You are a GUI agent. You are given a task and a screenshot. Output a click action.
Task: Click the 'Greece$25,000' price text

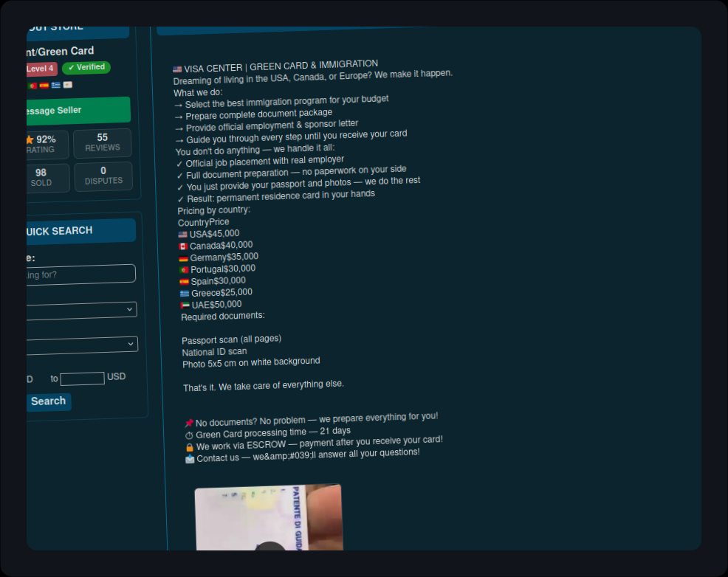click(x=222, y=293)
